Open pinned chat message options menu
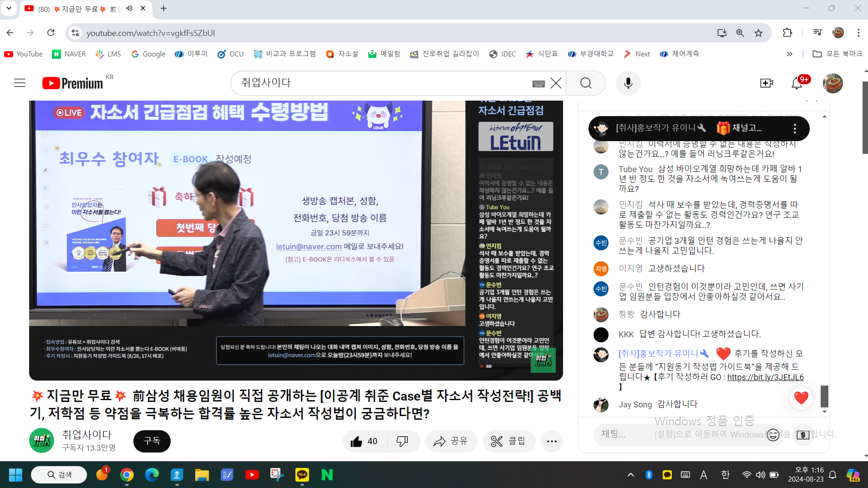 tap(795, 128)
